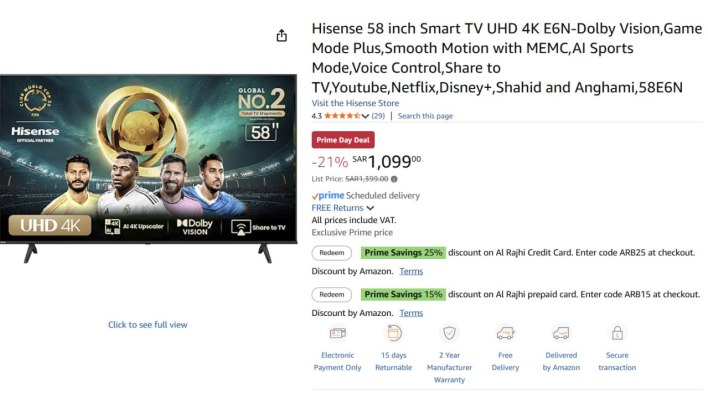Click the share icon above the TV image

click(x=281, y=35)
